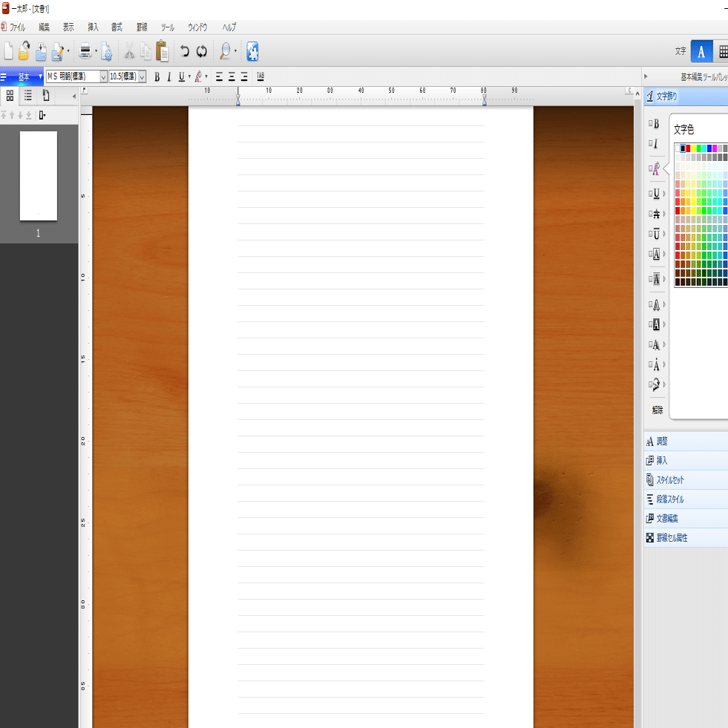The image size is (728, 728).
Task: Open the magnifier zoom tool
Action: point(225,51)
